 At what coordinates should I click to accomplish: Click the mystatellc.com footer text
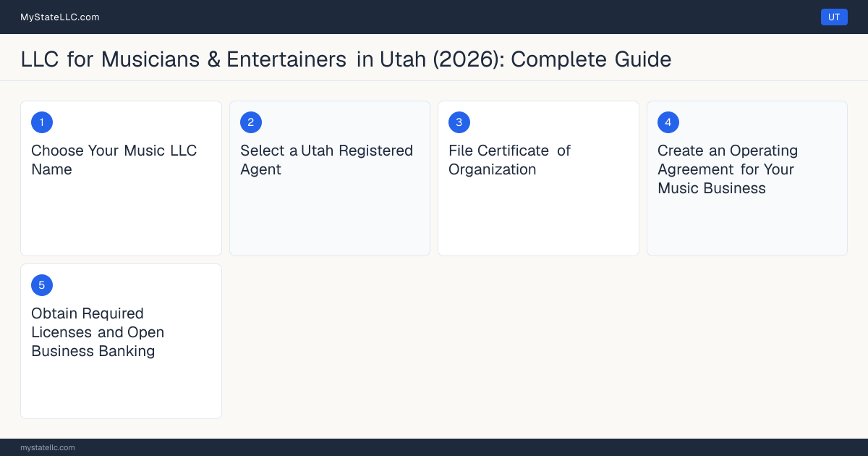[x=48, y=447]
